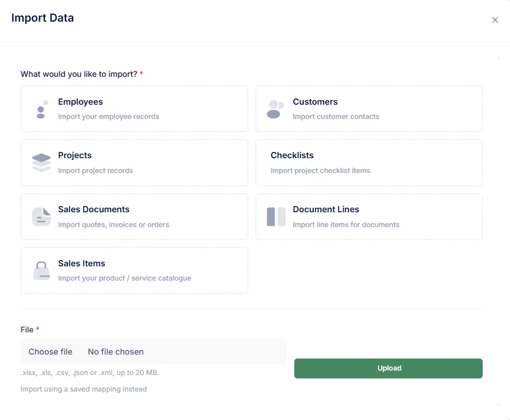
Task: Click the Choose file button
Action: pyautogui.click(x=51, y=352)
